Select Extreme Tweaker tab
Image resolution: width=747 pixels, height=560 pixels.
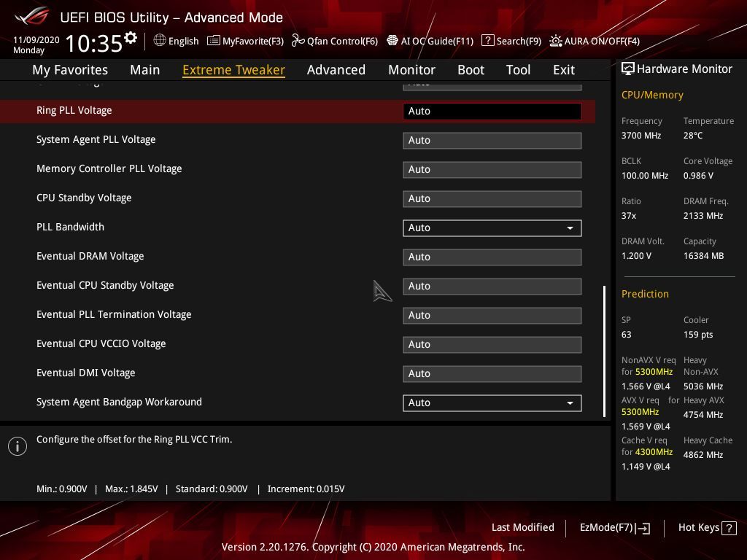(234, 69)
